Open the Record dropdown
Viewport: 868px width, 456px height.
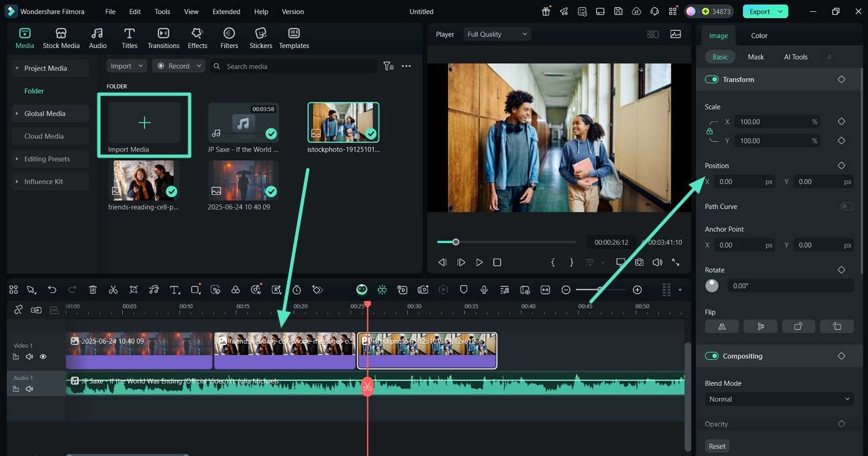(178, 66)
